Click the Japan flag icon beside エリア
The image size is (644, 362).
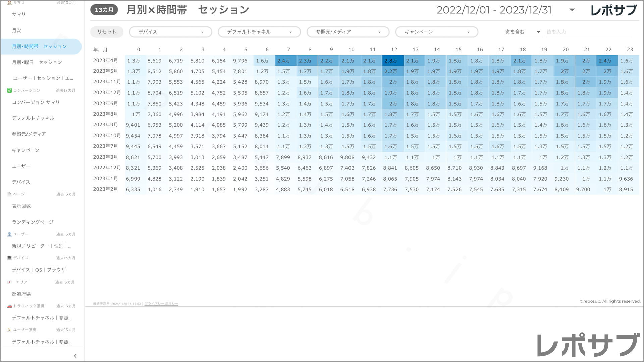[x=9, y=282]
